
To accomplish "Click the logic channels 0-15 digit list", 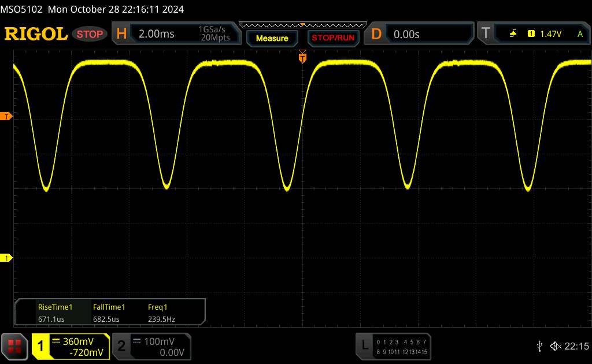I will tap(402, 347).
